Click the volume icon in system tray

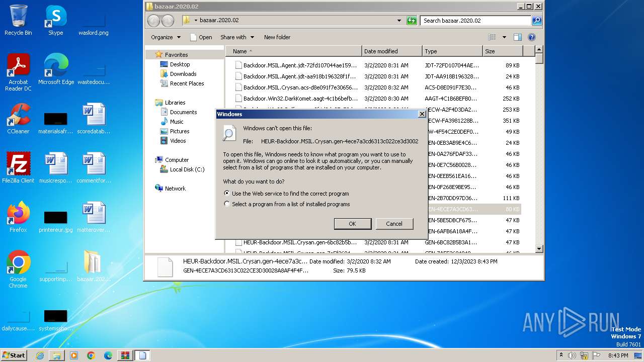572,355
